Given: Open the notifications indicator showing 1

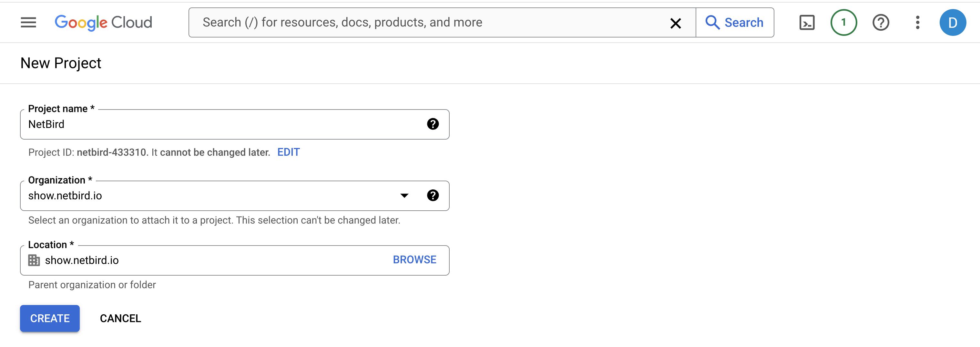Looking at the screenshot, I should click(x=843, y=22).
